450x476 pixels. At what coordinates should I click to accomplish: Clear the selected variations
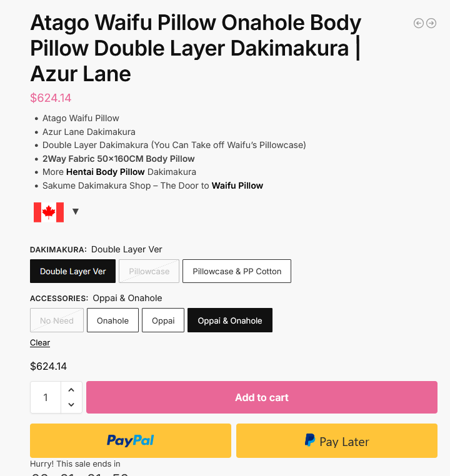tap(40, 343)
